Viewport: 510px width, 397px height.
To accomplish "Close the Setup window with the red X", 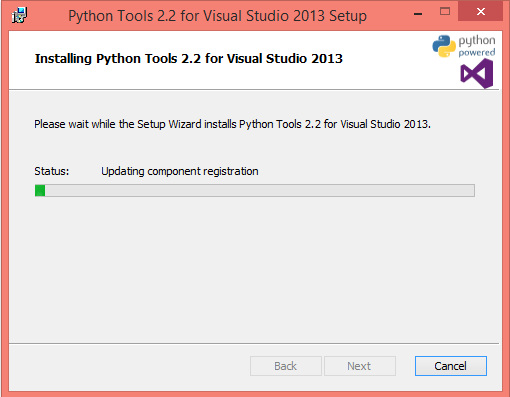I will click(x=480, y=11).
